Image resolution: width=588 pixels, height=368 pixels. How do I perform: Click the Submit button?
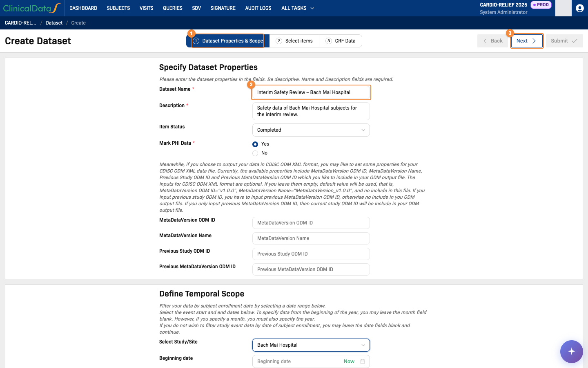click(564, 41)
